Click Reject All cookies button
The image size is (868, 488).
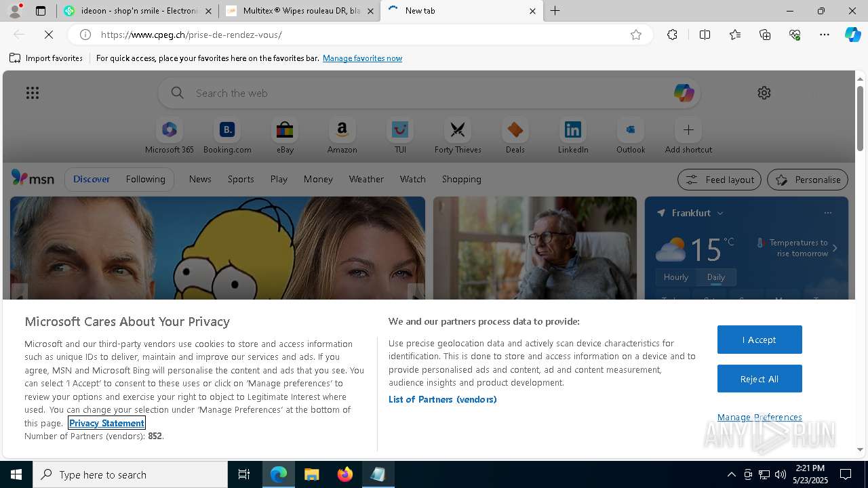point(759,379)
